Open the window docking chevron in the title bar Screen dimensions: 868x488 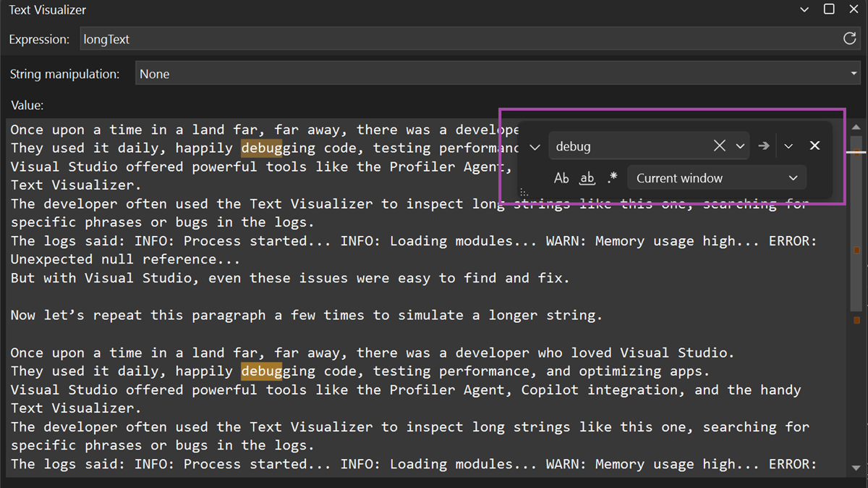point(804,9)
